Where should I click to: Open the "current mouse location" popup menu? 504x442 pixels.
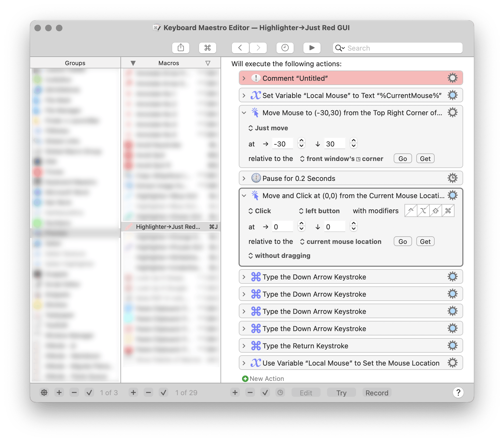(x=340, y=242)
